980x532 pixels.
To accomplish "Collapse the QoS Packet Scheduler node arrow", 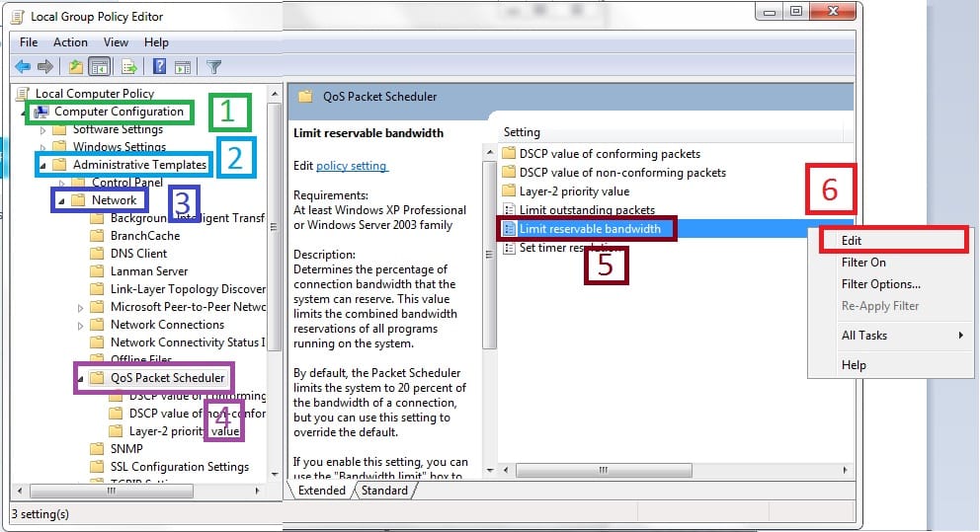I will tap(80, 379).
